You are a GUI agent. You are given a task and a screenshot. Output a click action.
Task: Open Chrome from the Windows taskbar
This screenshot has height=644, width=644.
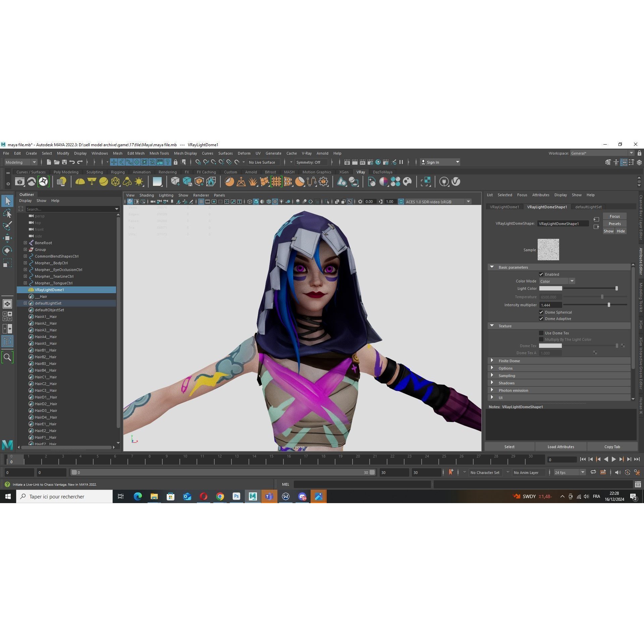[220, 496]
